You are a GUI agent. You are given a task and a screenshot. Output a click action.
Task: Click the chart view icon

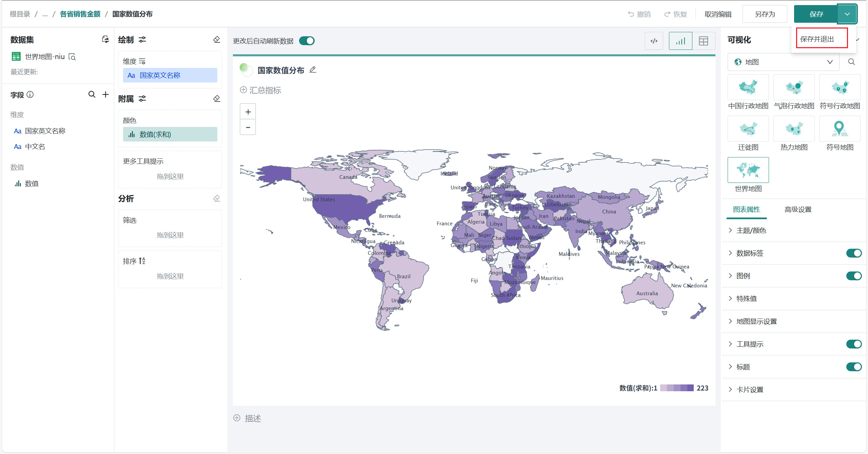pos(680,41)
